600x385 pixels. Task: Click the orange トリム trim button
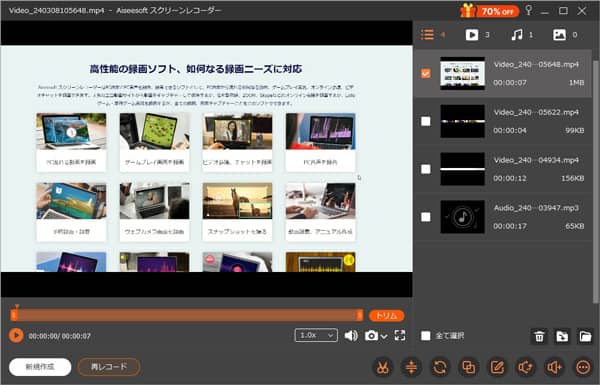pyautogui.click(x=386, y=316)
